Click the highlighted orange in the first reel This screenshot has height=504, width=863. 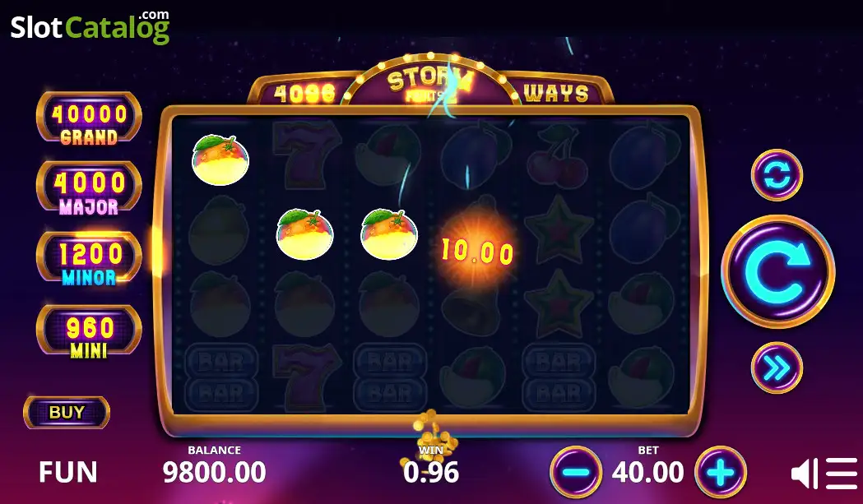coord(220,160)
